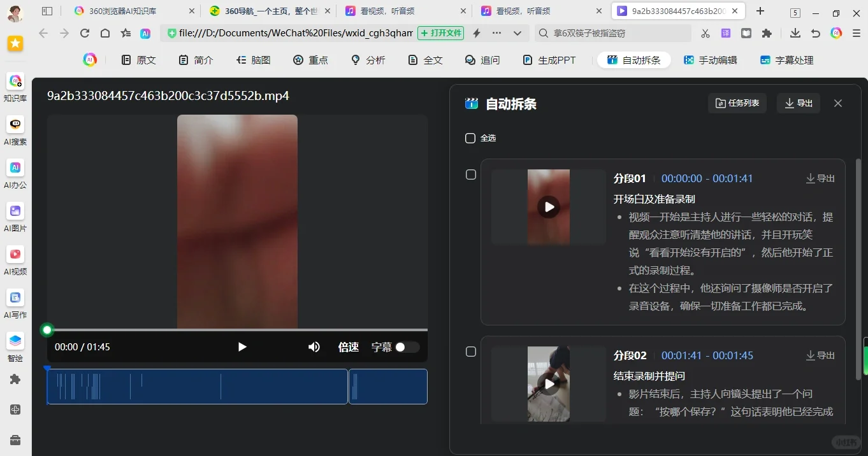
Task: Open the AI搜索 sidebar icon
Action: click(15, 125)
